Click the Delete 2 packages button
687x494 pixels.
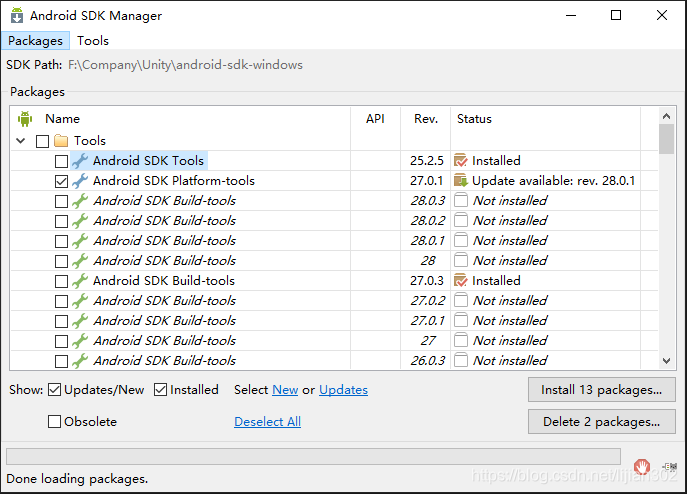602,422
